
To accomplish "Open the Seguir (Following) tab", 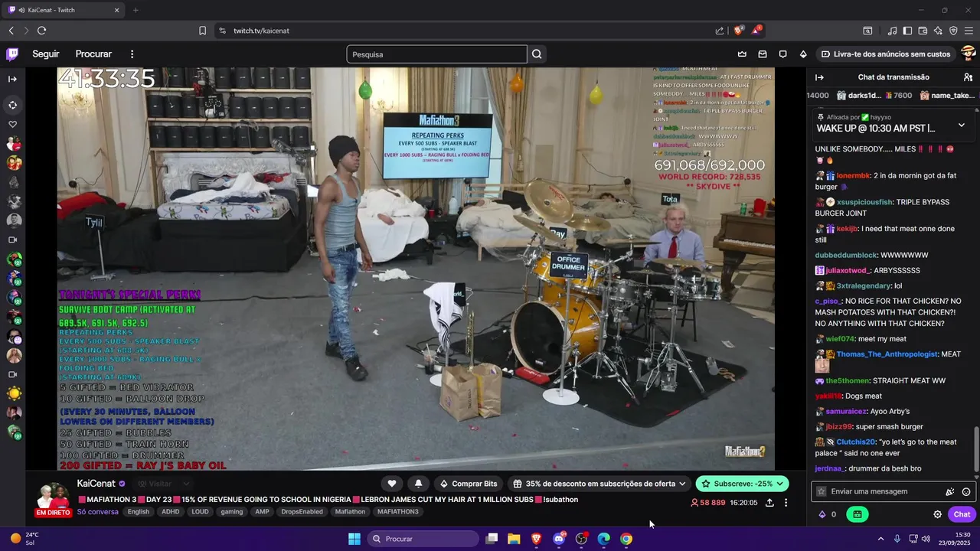I will click(x=46, y=54).
